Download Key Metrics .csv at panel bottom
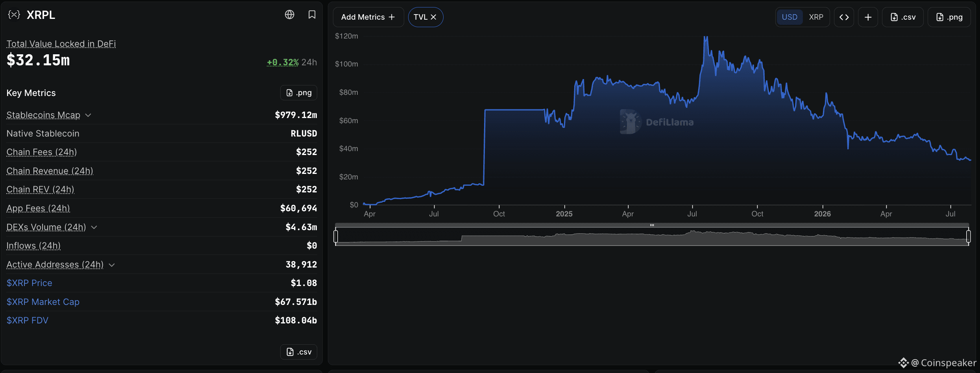The image size is (980, 373). click(299, 352)
